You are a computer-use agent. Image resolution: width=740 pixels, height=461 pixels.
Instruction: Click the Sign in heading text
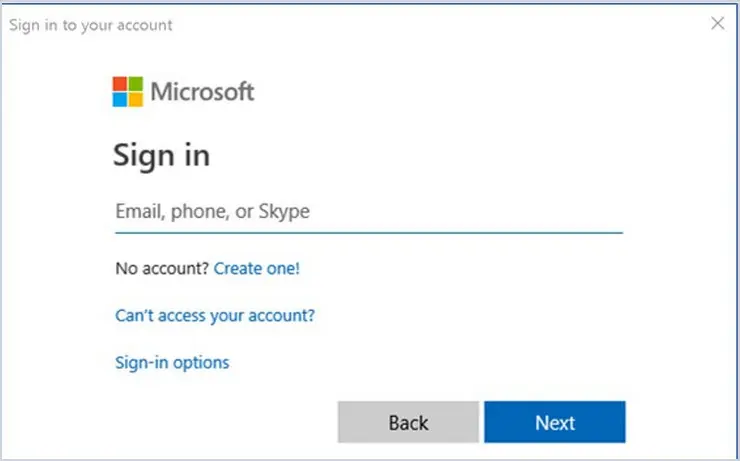(161, 156)
